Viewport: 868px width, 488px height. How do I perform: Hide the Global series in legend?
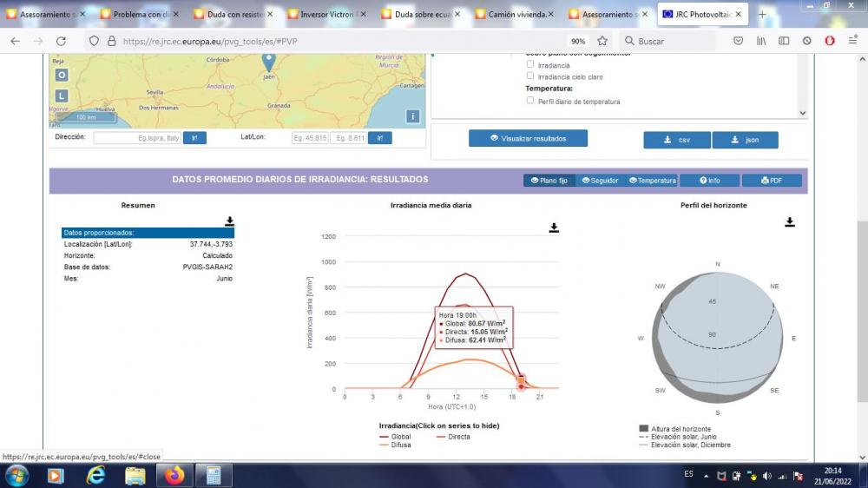[x=395, y=437]
